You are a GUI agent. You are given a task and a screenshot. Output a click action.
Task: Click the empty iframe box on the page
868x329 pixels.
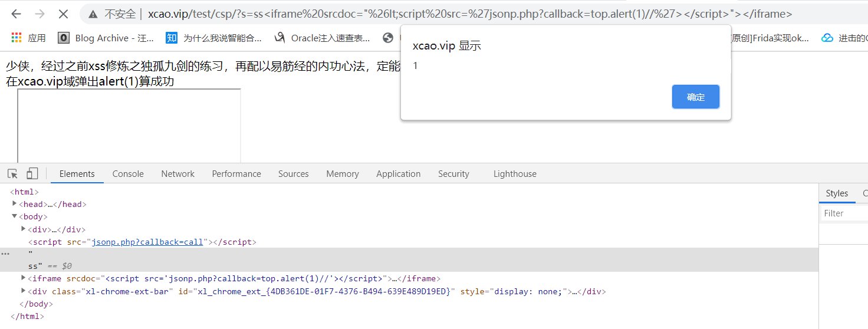[129, 126]
